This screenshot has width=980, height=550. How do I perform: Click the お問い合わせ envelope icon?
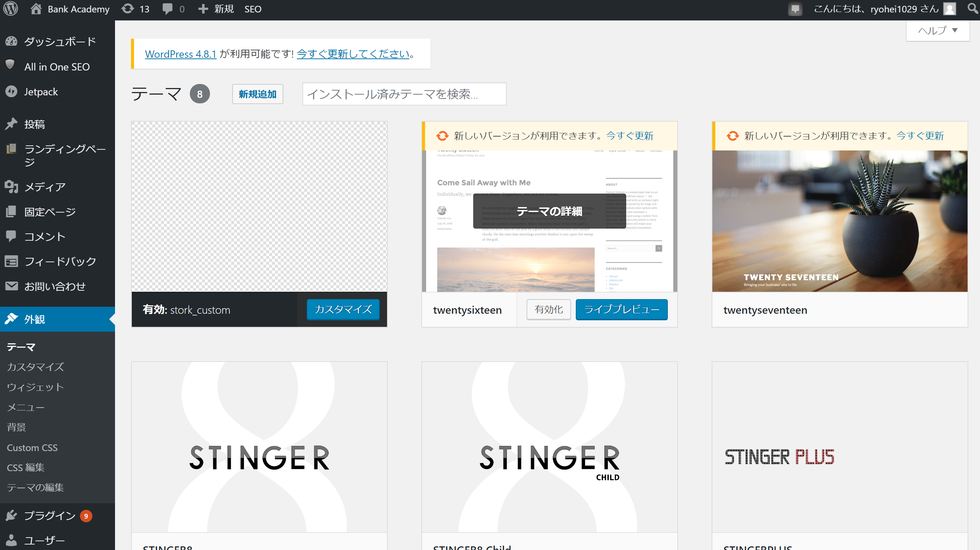point(11,286)
